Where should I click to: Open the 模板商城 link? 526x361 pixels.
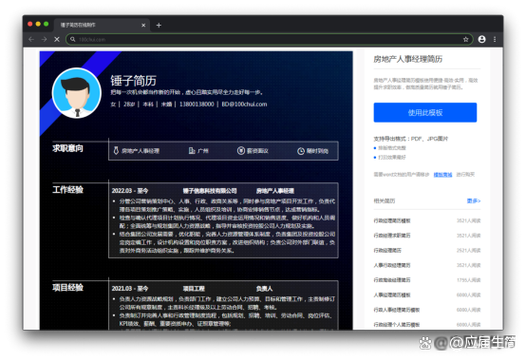[443, 174]
